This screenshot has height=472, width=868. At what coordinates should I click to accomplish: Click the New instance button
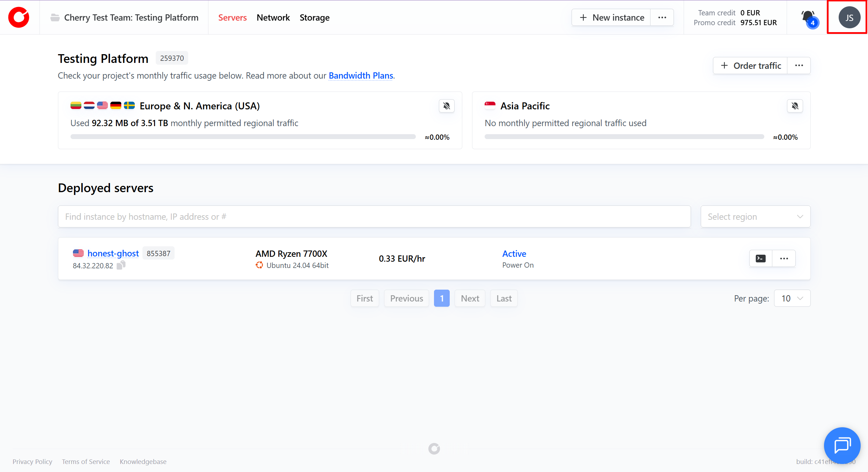click(612, 17)
